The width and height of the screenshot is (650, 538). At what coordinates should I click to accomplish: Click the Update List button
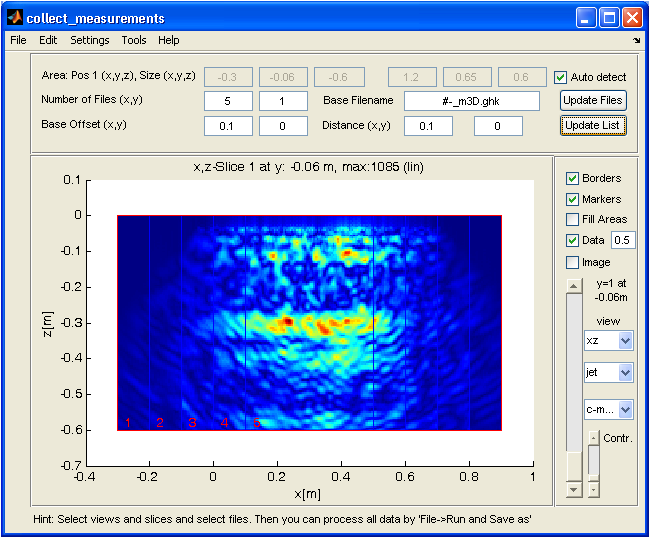(x=593, y=126)
